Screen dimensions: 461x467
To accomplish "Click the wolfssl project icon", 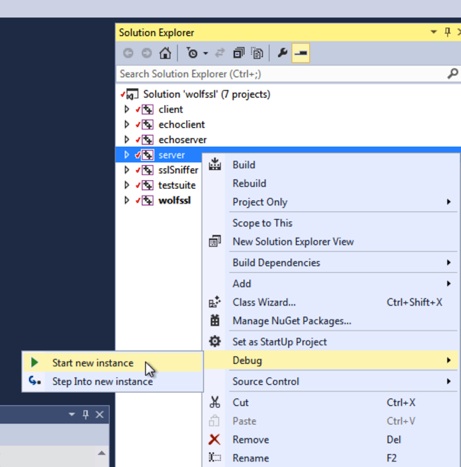I will tap(147, 200).
